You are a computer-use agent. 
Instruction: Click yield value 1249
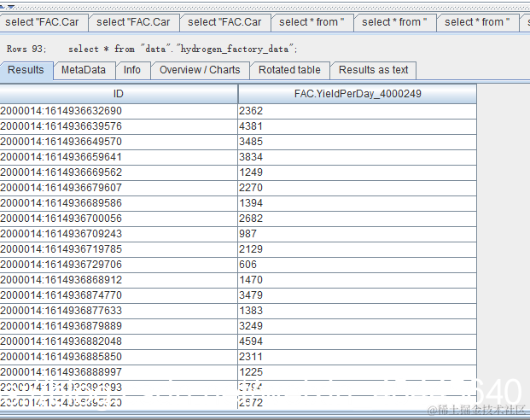(x=358, y=172)
